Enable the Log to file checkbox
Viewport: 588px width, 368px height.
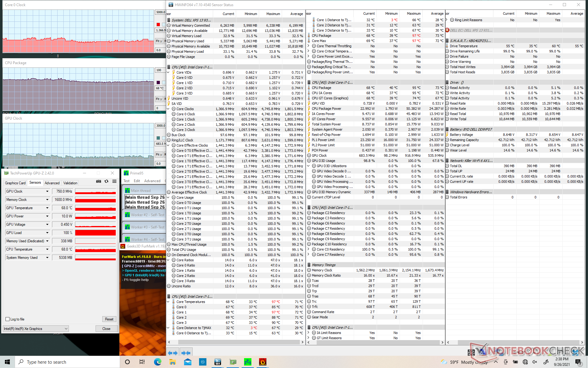(x=8, y=319)
